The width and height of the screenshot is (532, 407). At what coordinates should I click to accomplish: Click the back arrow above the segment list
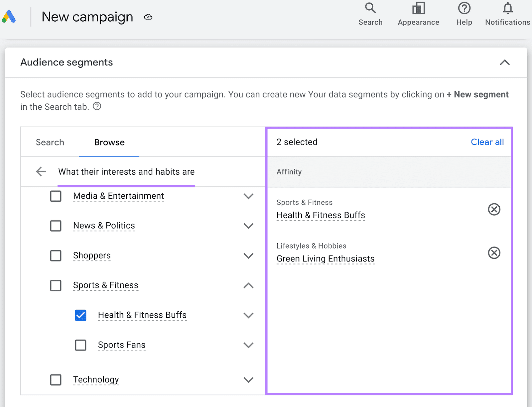click(x=41, y=171)
